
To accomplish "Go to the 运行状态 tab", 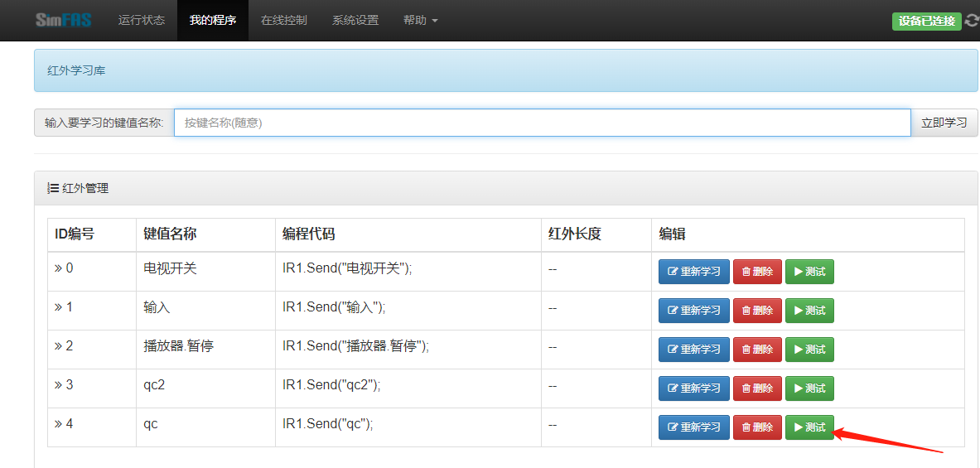I will (142, 20).
